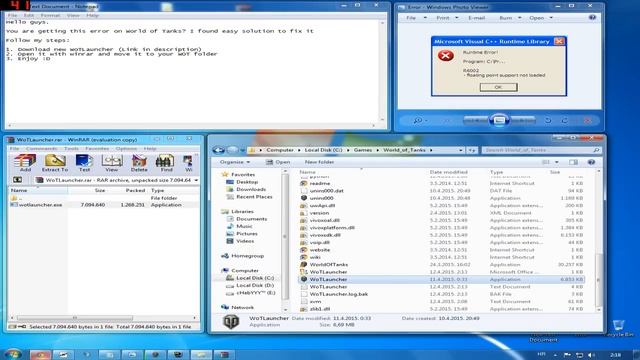This screenshot has width=640, height=360.
Task: Click the red delete icon in Photo Viewer
Action: [588, 120]
